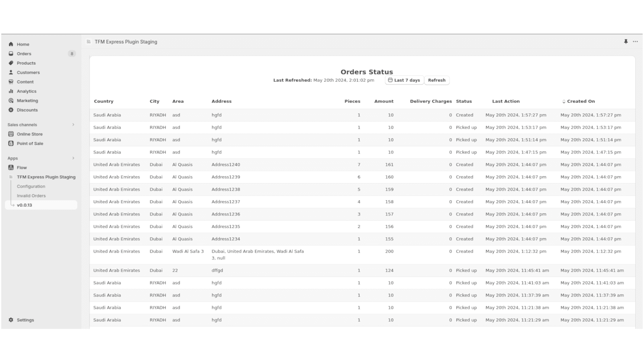Screen dimensions: 644x362
Task: Click the Refresh button
Action: point(437,80)
